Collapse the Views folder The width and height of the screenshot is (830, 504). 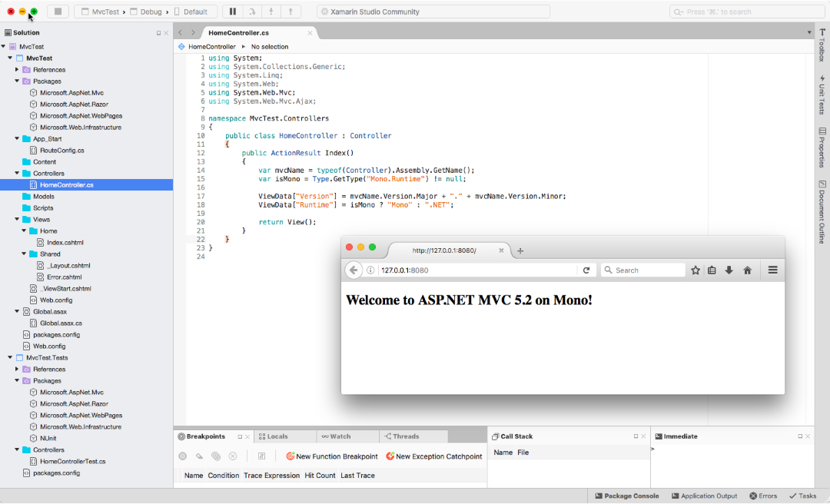coord(17,219)
